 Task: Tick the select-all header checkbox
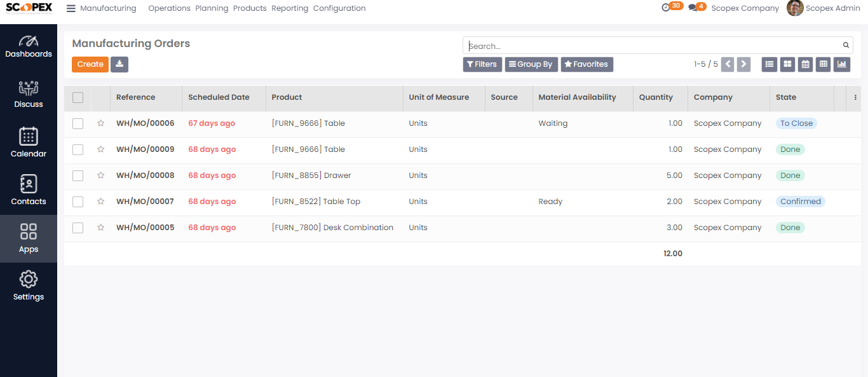78,97
